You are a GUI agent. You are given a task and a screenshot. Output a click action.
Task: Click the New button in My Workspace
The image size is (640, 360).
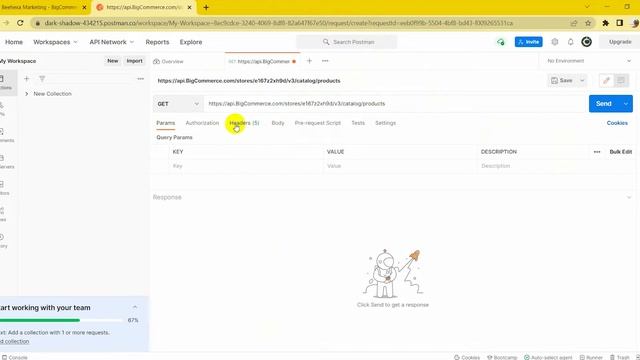click(113, 61)
